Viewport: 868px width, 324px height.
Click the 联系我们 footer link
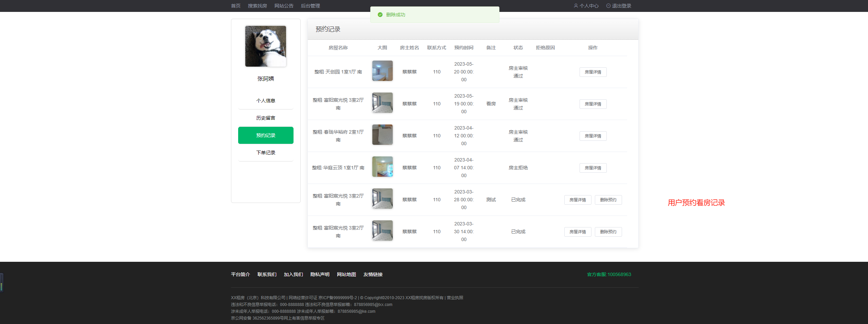coord(267,274)
